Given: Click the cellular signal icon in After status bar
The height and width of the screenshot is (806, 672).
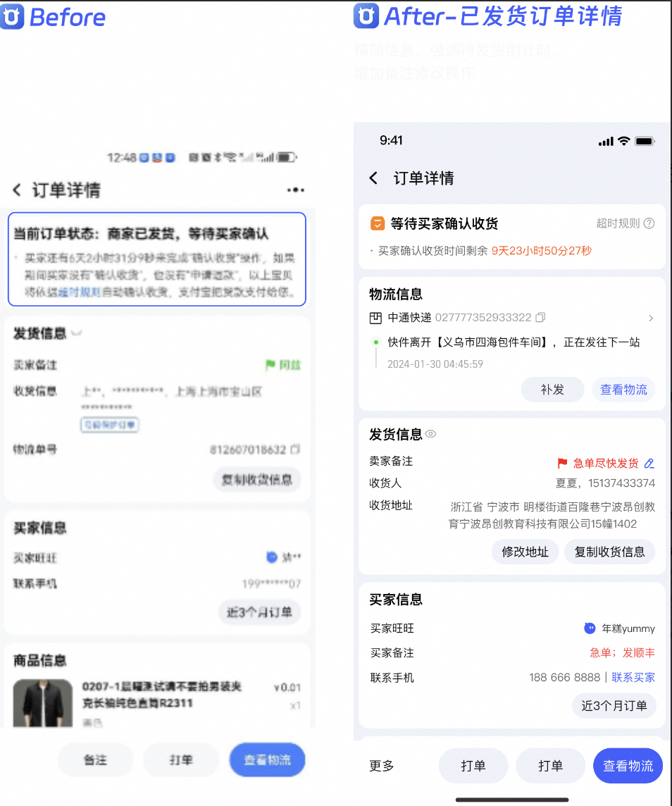Looking at the screenshot, I should click(606, 142).
